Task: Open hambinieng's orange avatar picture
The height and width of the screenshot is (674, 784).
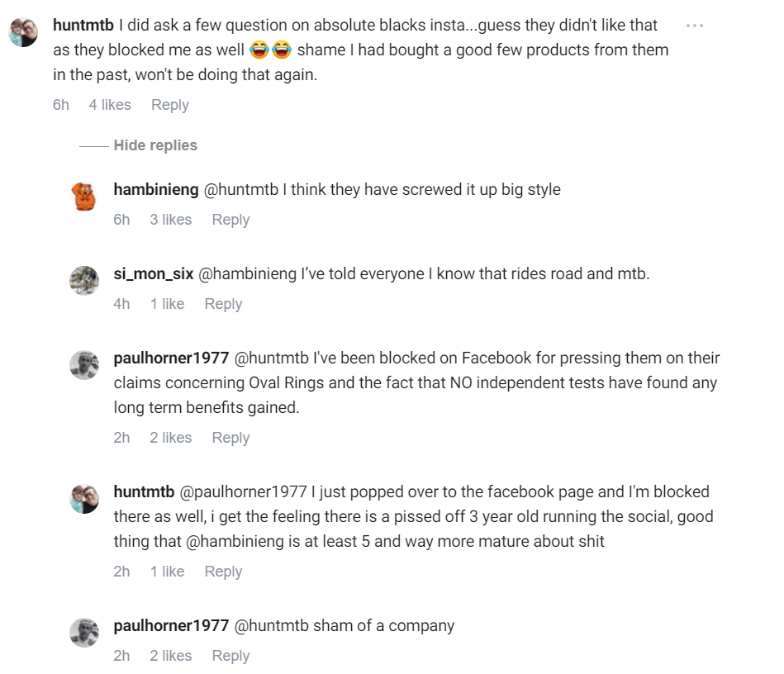Action: point(84,197)
